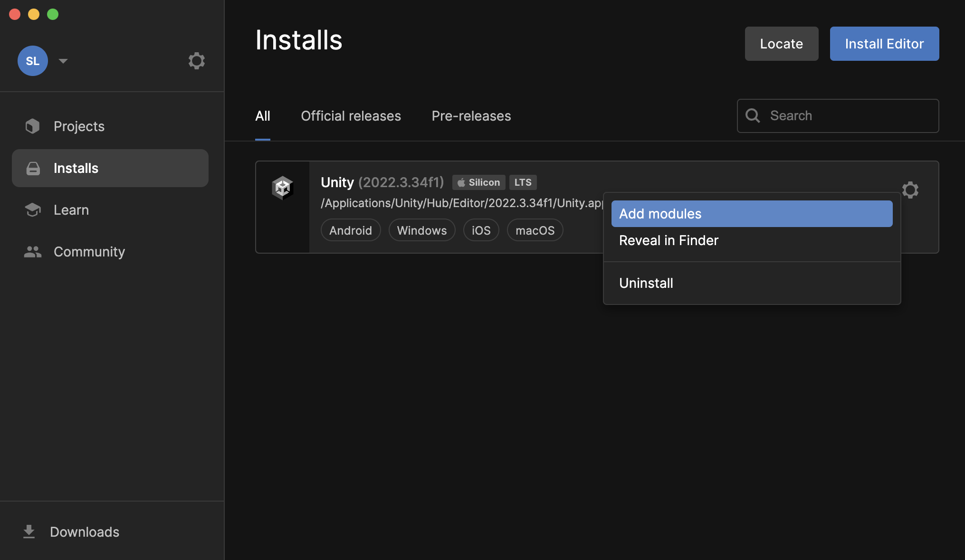This screenshot has width=965, height=560.
Task: Switch to Official releases tab
Action: click(351, 116)
